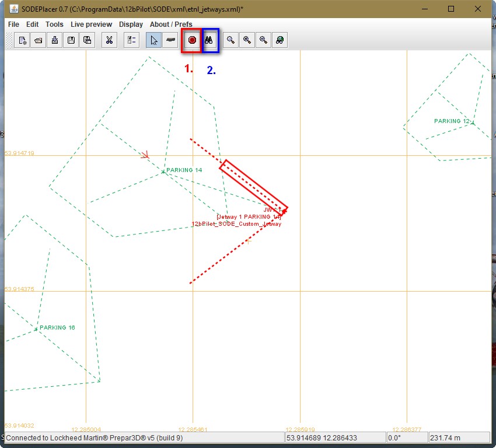The height and width of the screenshot is (448, 496).
Task: Open the Edit menu
Action: [32, 24]
